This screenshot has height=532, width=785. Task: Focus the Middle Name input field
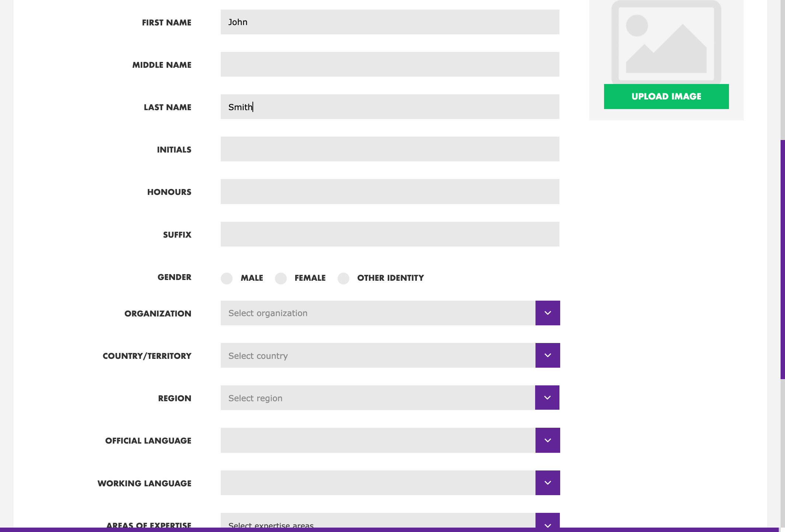[x=390, y=64]
